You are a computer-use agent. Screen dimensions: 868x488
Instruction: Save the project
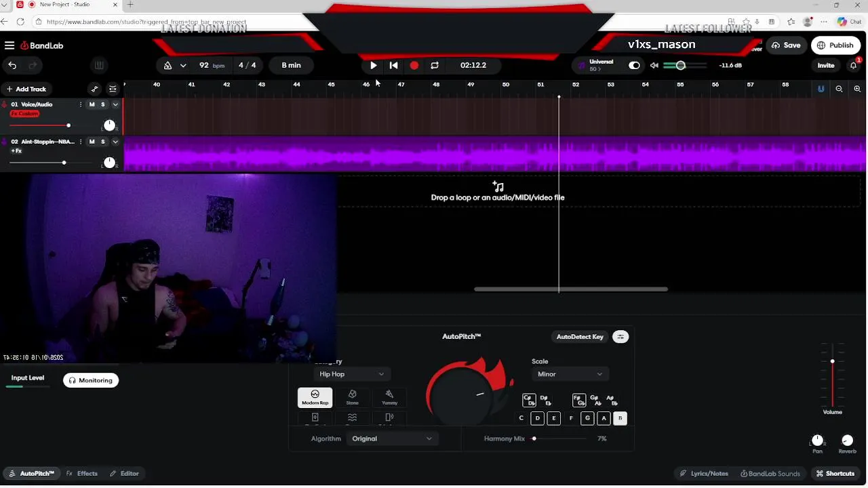786,45
